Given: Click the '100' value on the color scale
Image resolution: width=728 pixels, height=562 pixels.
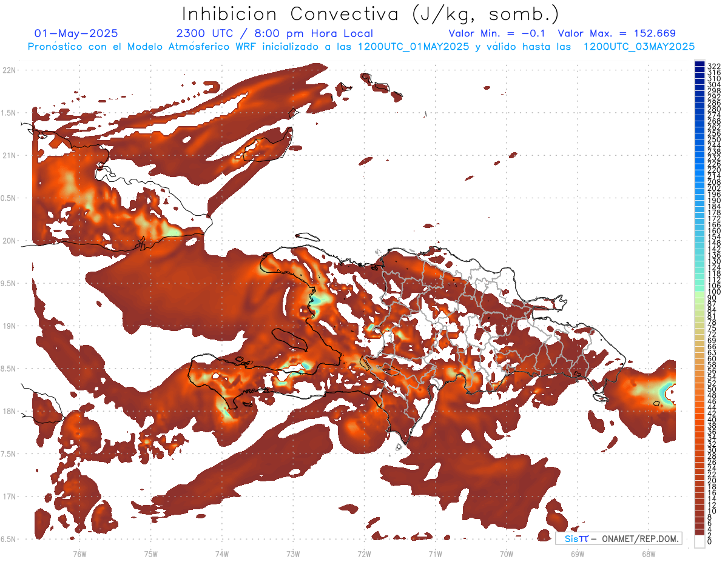Looking at the screenshot, I should pos(714,292).
